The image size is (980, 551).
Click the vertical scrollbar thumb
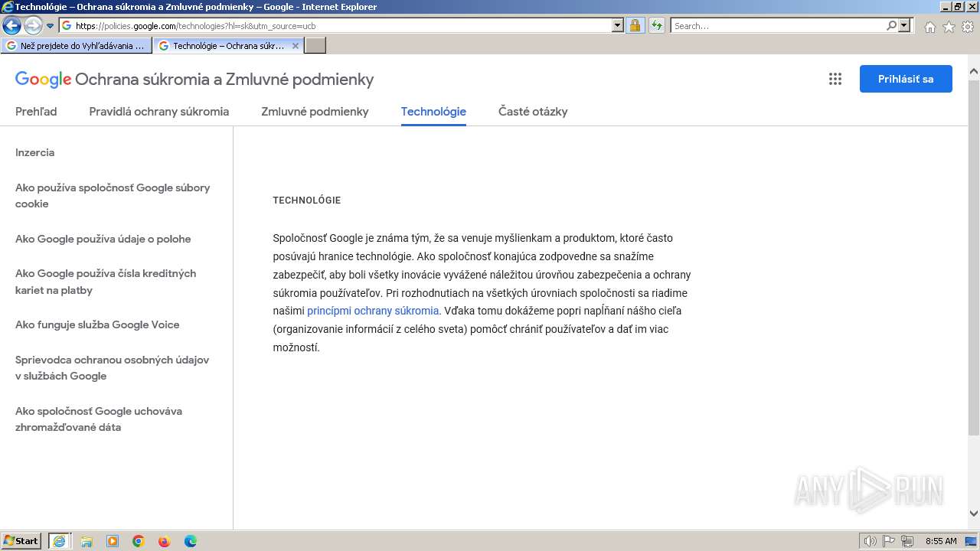pos(974,256)
